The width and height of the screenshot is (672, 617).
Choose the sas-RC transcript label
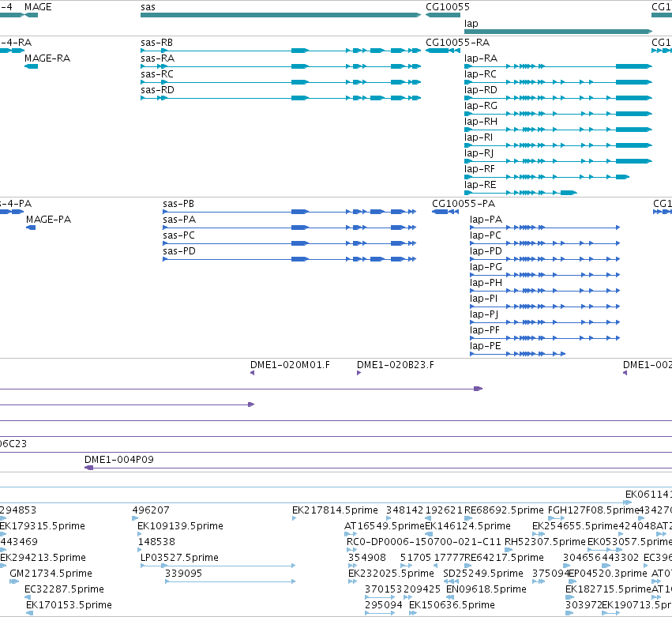[x=157, y=74]
